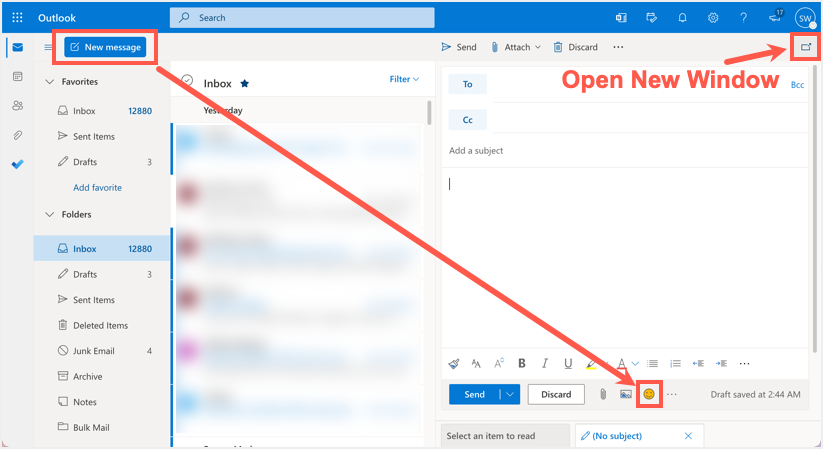Screen dimensions: 823x449
Task: Click the blue Send button
Action: (x=474, y=394)
